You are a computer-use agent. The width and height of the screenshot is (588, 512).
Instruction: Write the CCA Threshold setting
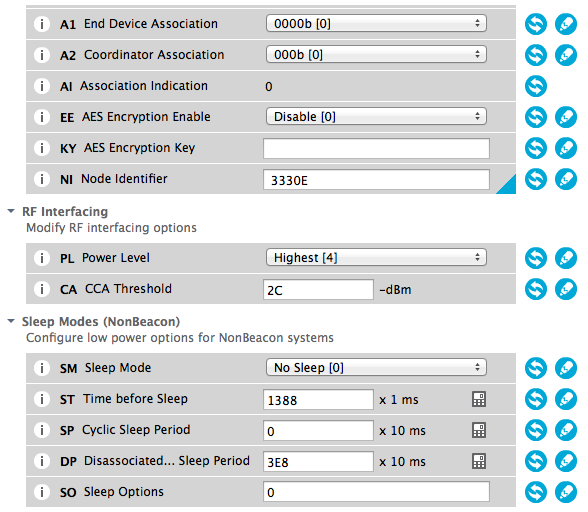pyautogui.click(x=566, y=289)
